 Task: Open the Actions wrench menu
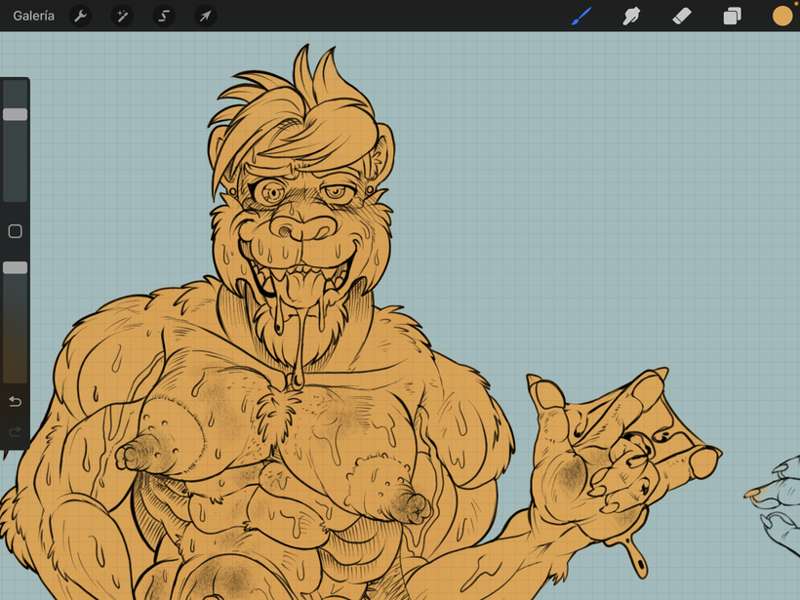tap(80, 16)
